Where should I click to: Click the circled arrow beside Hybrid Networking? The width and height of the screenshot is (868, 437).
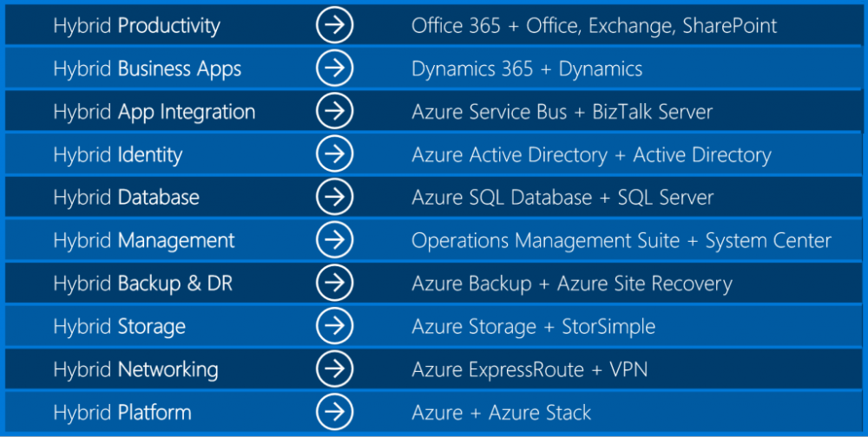coord(334,369)
